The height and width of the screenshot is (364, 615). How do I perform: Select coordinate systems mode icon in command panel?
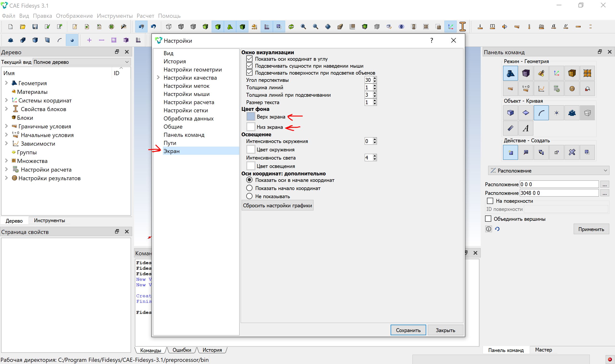pos(557,73)
